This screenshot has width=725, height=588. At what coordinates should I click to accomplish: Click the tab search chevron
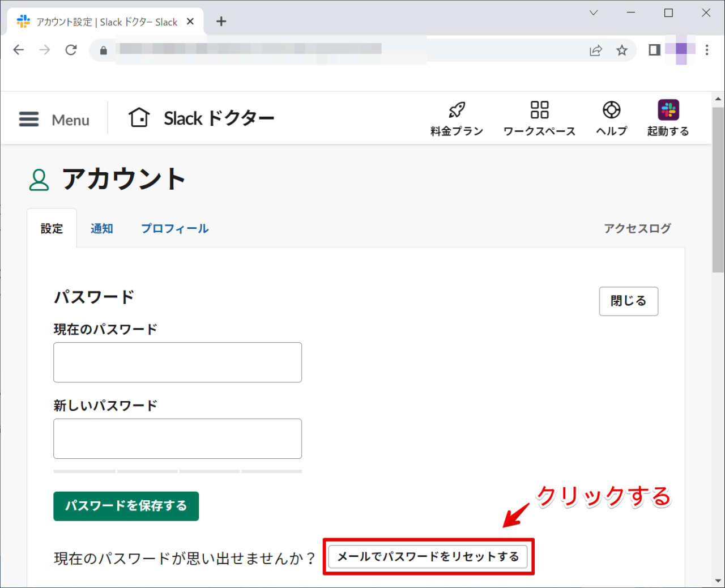[594, 12]
